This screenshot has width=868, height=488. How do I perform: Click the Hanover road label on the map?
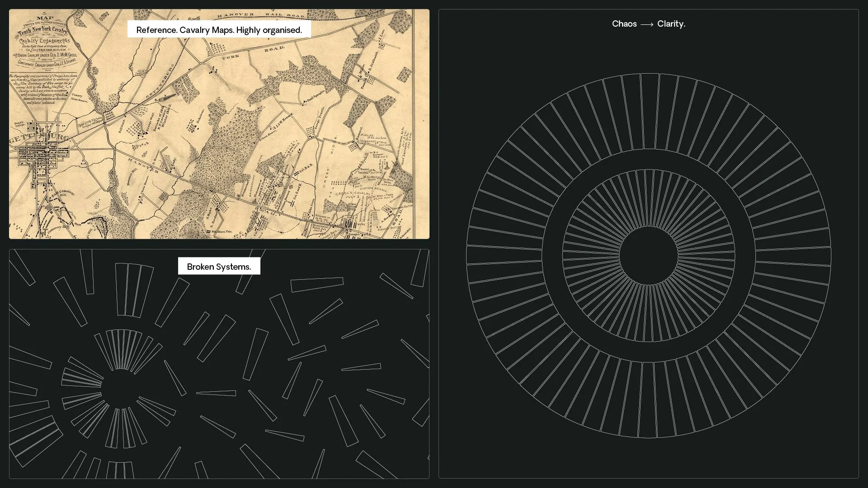point(143,165)
